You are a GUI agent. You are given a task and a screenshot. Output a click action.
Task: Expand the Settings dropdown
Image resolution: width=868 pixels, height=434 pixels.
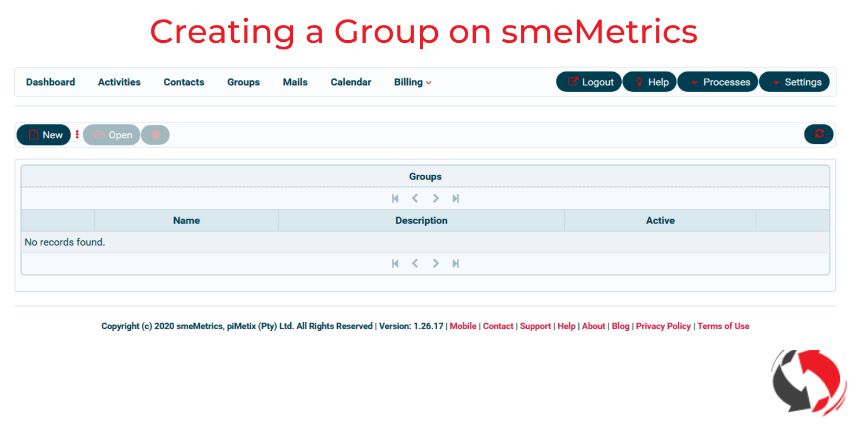(x=795, y=82)
